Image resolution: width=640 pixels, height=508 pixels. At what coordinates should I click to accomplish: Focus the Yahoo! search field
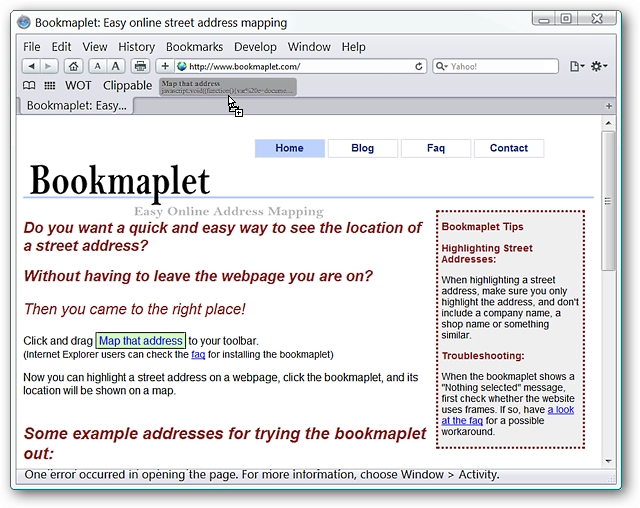(x=496, y=66)
